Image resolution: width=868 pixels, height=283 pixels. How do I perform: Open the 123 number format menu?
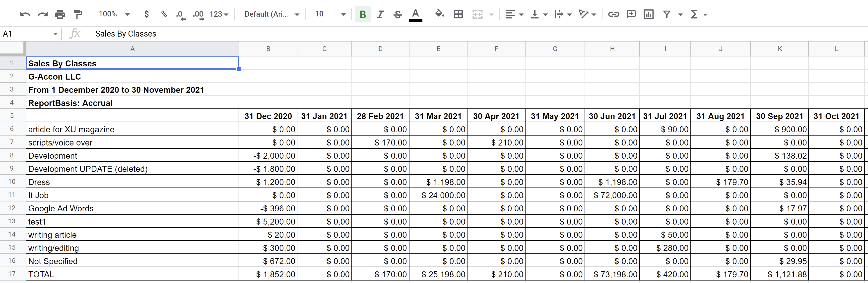[x=219, y=14]
